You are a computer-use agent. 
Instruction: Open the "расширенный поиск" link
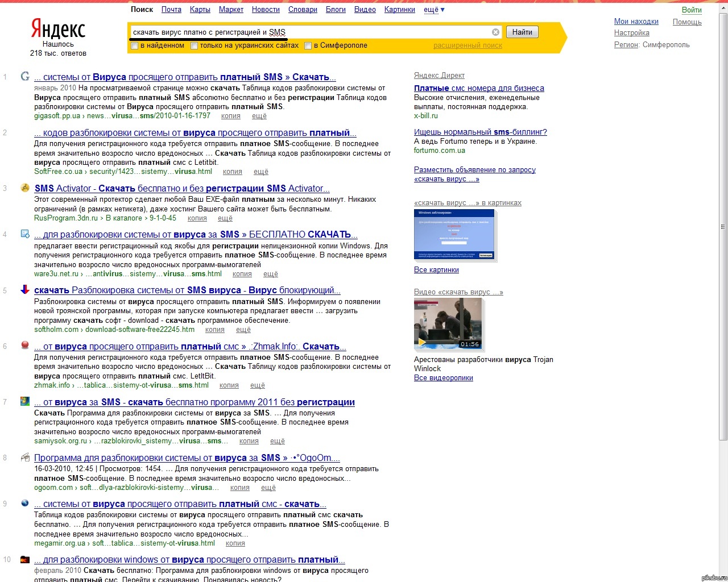point(468,45)
